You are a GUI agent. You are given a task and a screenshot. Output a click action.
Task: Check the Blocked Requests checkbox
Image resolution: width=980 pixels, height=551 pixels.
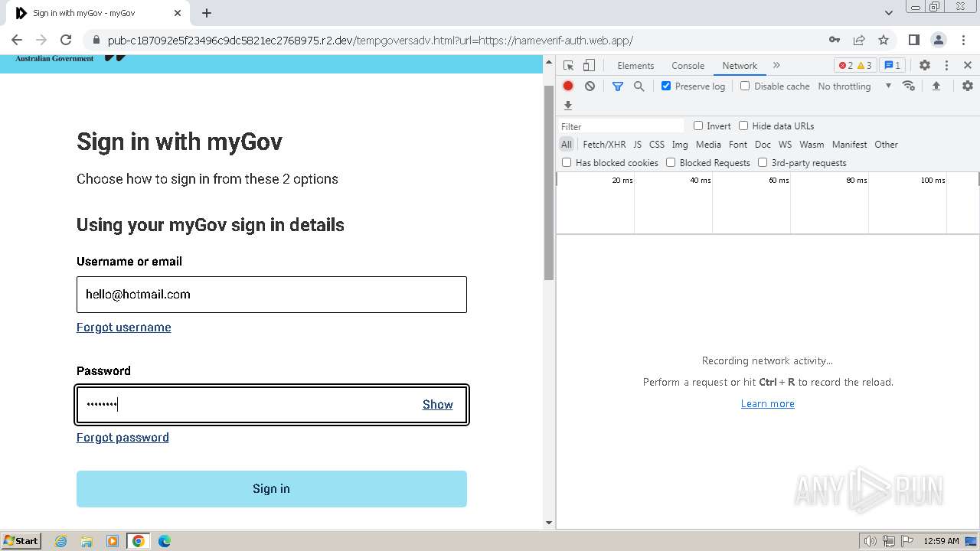point(671,162)
